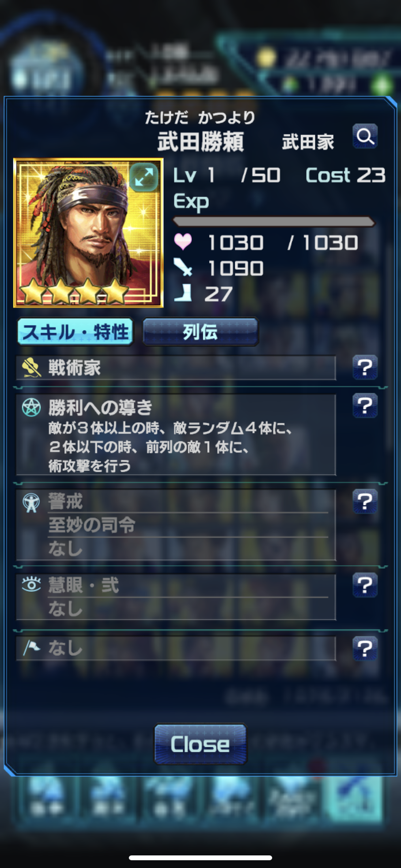401x868 pixels.
Task: Show help for 勝利への導き skill
Action: pos(365,406)
